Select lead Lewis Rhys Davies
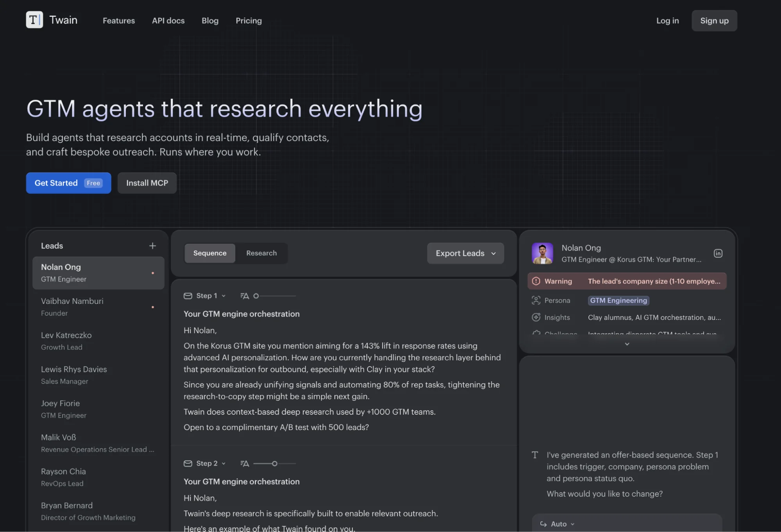 [x=98, y=375]
